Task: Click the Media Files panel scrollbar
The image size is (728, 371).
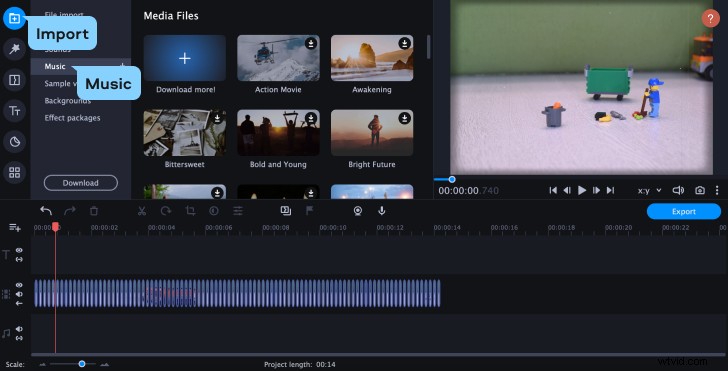Action: click(x=428, y=47)
